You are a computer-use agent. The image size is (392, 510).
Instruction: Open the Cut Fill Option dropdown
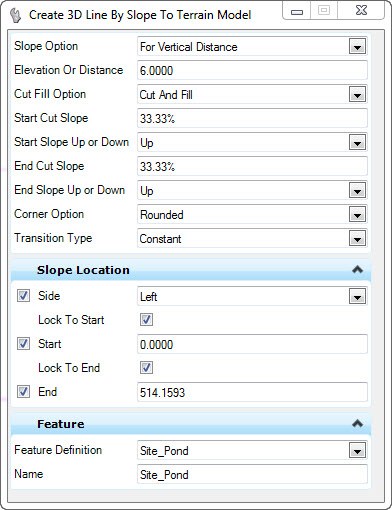point(357,95)
